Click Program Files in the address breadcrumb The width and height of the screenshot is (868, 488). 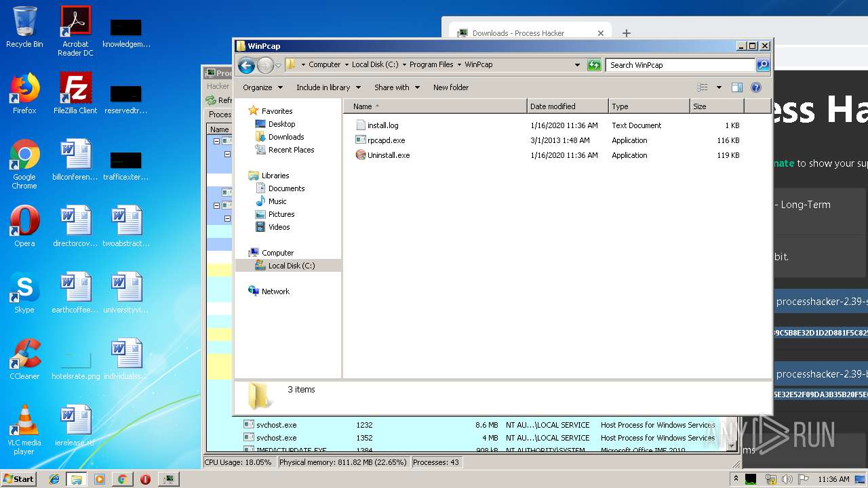(x=431, y=65)
